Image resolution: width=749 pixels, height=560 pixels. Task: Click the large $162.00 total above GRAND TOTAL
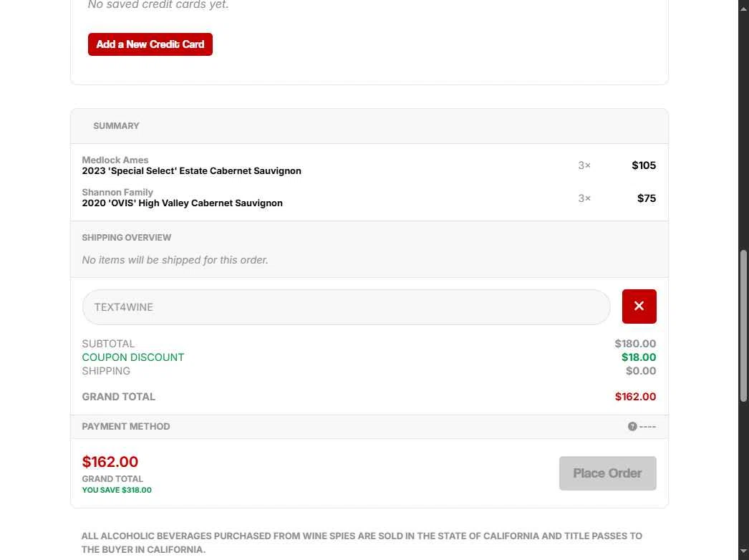click(110, 462)
